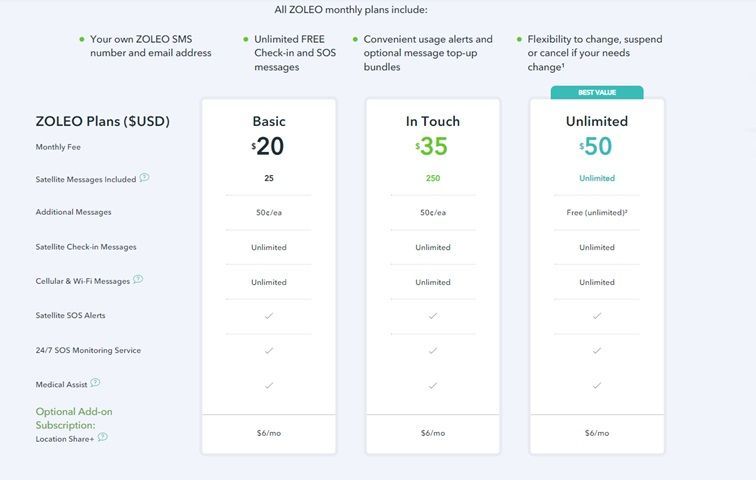Select the Basic plan heading
756x480 pixels.
click(x=269, y=121)
